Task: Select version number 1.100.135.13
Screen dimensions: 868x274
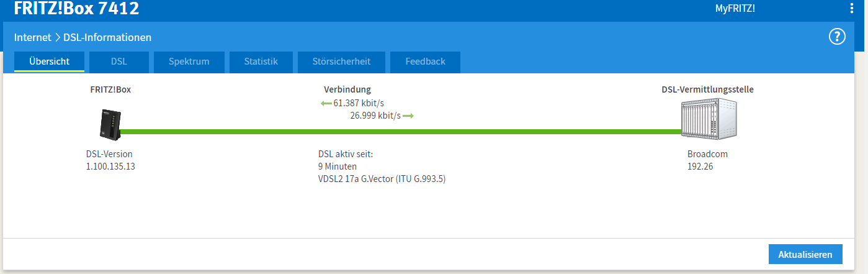Action: click(x=110, y=167)
